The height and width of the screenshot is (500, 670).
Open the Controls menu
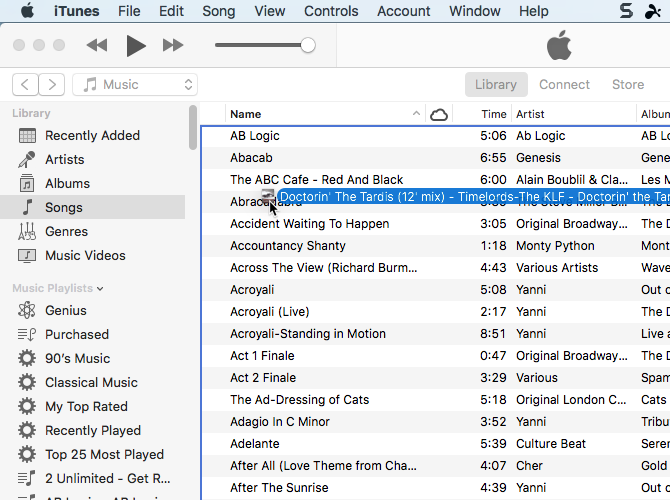pos(331,11)
